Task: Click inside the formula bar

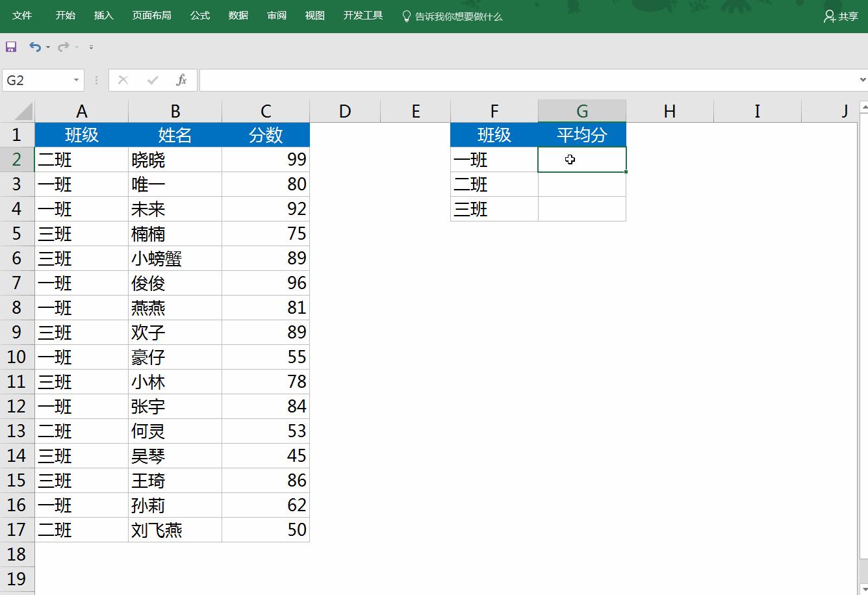Action: pos(455,80)
